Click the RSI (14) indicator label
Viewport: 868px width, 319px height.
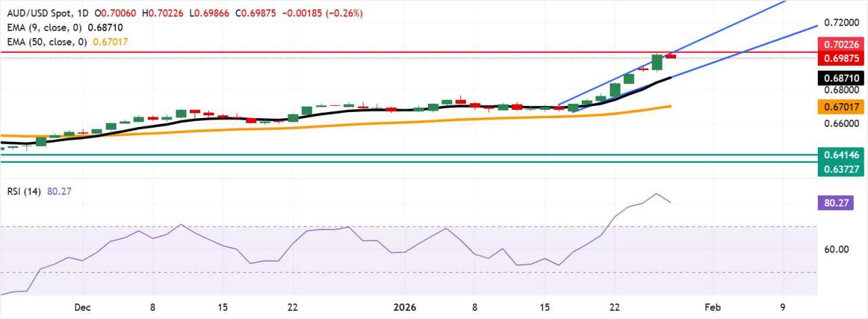22,191
